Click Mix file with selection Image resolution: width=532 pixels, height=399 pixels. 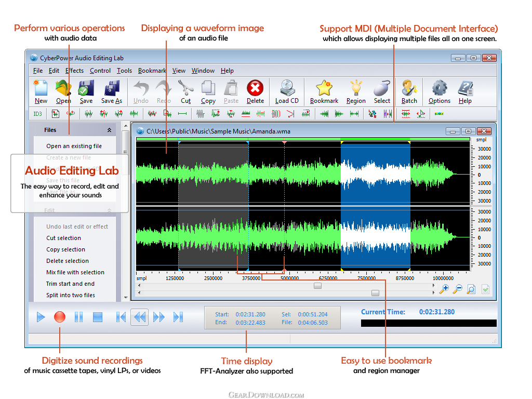tap(75, 272)
